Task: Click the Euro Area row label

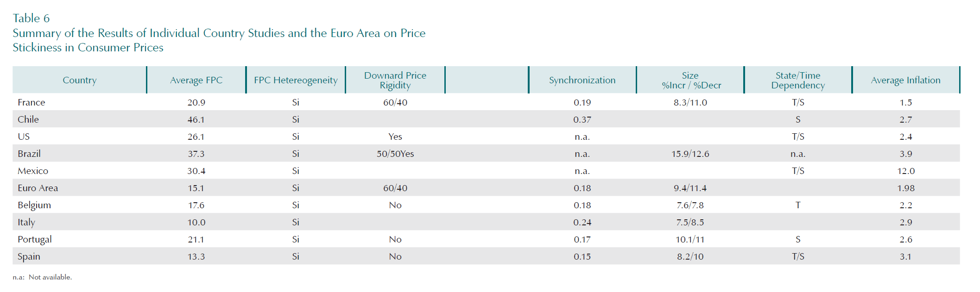Action: click(x=38, y=188)
